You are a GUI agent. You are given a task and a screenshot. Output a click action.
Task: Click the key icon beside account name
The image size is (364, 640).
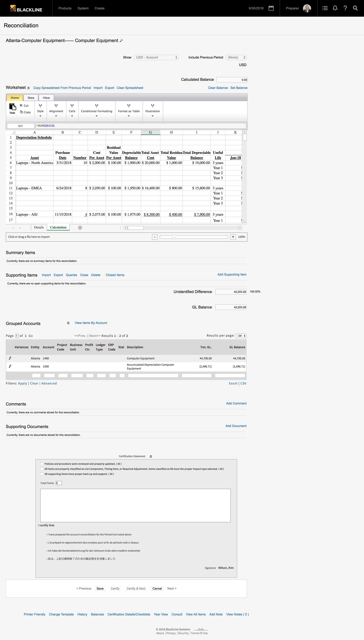tap(121, 41)
